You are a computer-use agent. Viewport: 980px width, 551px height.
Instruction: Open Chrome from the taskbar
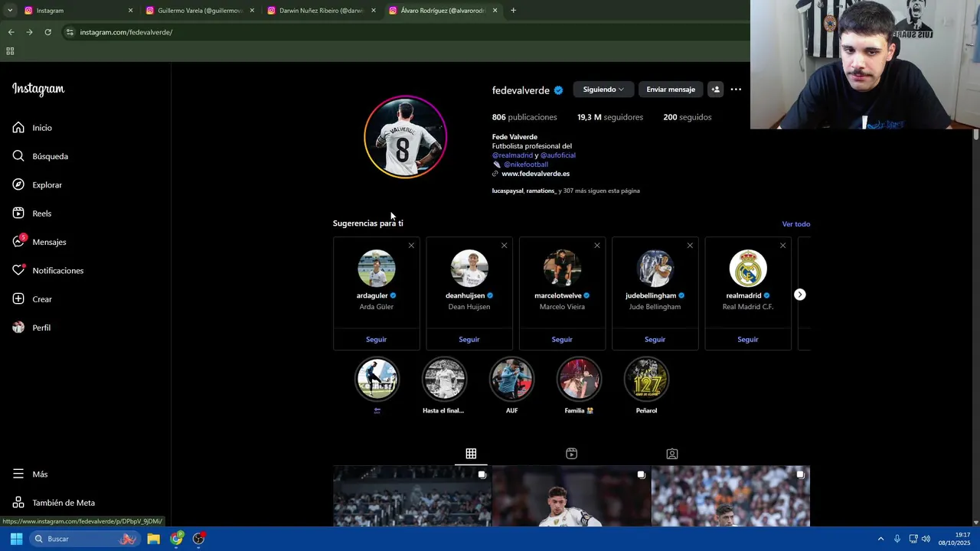coord(177,539)
